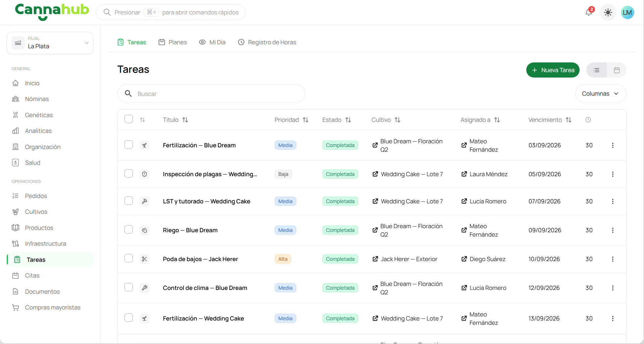
Task: Click the Nueva Tarea button
Action: click(553, 70)
